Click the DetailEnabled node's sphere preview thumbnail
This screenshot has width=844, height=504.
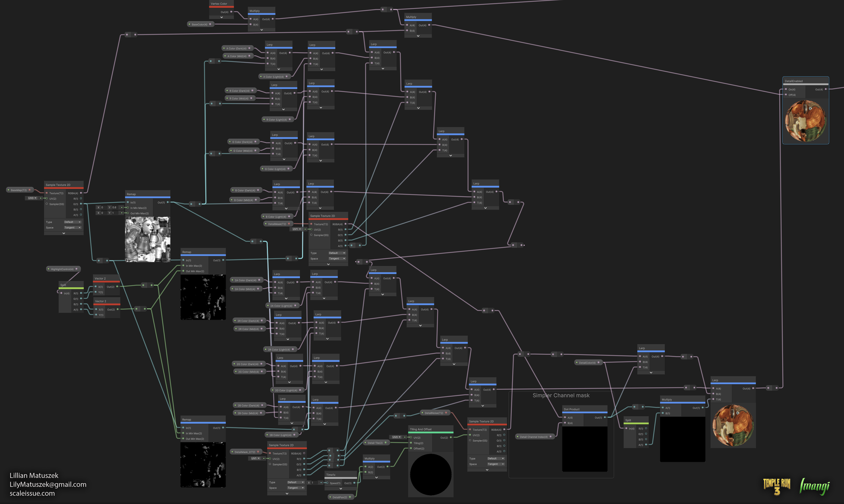point(806,121)
